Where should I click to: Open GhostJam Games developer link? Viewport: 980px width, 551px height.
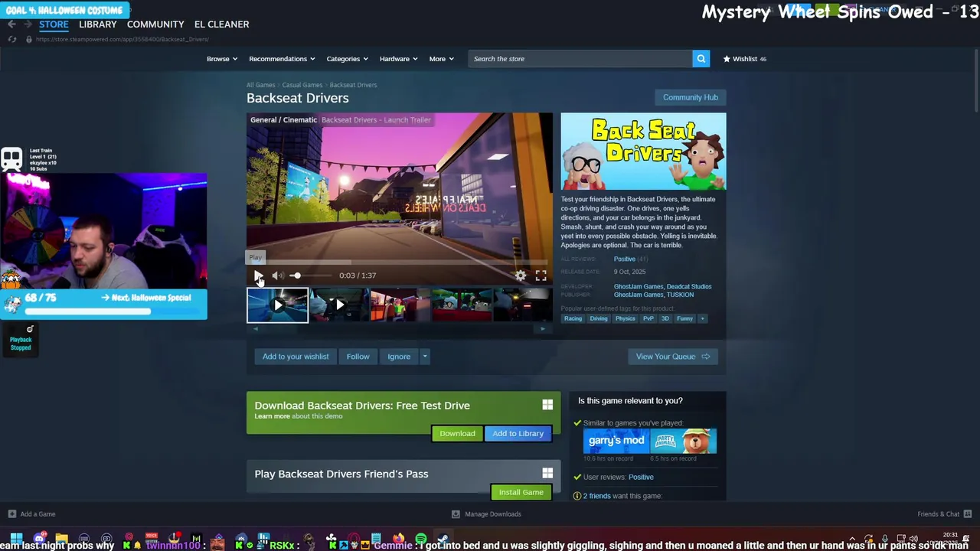coord(639,286)
